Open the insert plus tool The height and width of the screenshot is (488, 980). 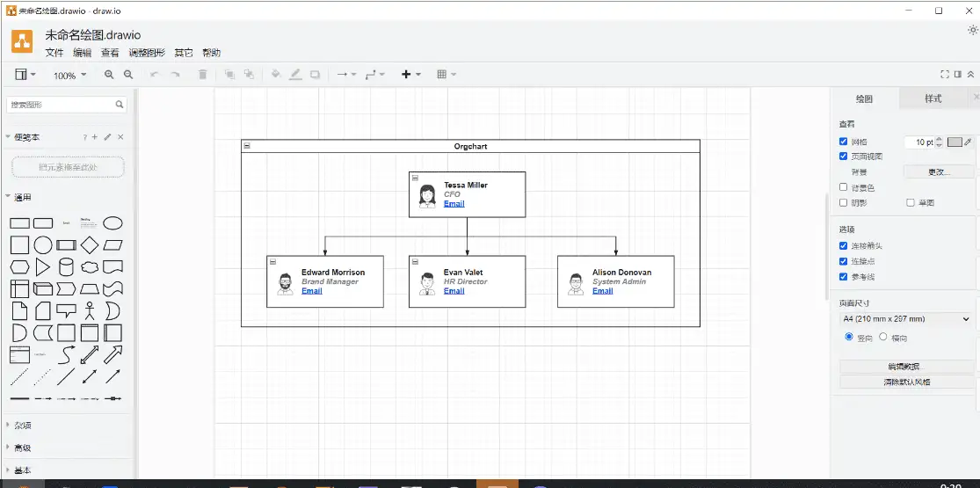(x=410, y=75)
